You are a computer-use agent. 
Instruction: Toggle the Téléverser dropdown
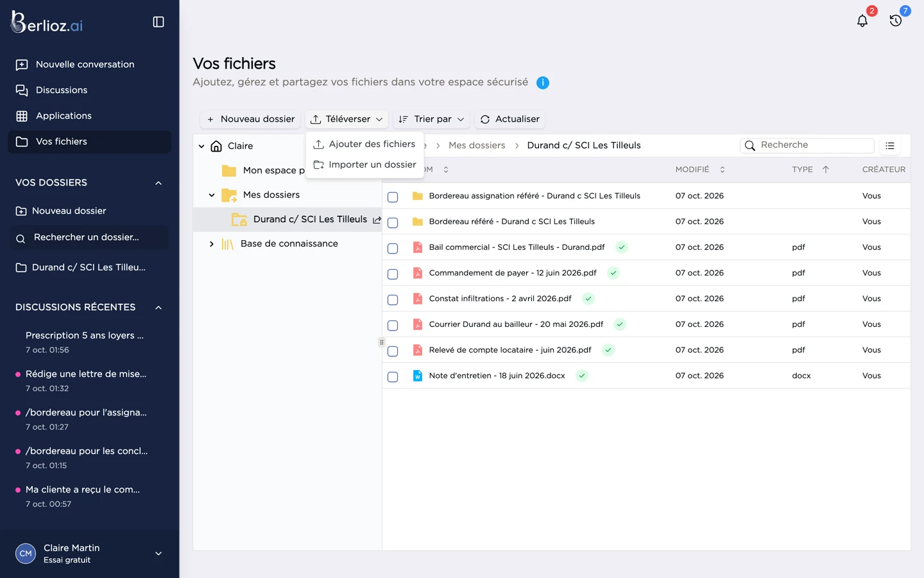346,119
